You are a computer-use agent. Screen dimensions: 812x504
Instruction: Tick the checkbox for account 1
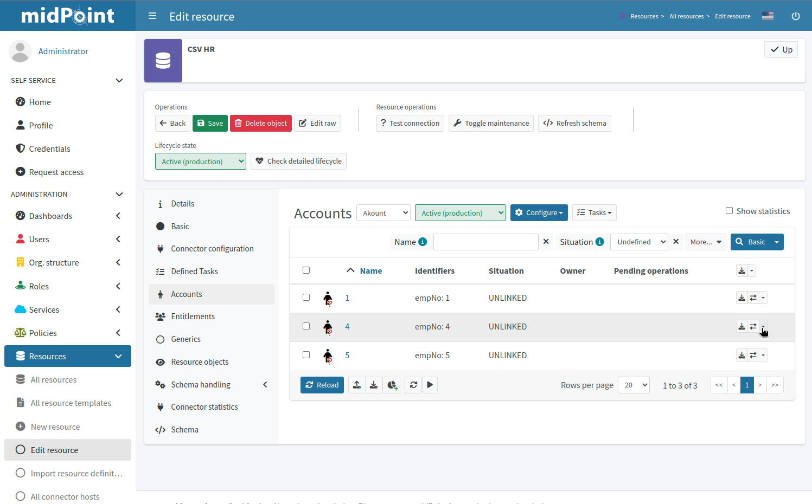click(x=306, y=297)
